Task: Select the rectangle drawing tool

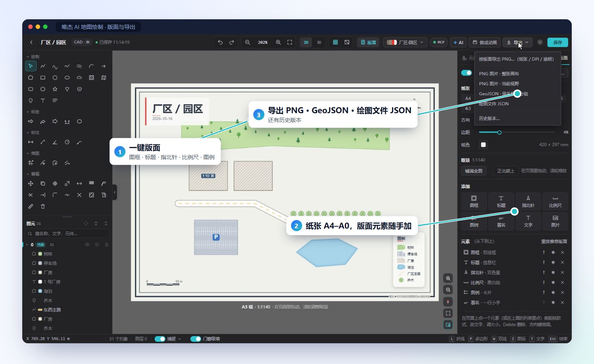Action: click(43, 78)
